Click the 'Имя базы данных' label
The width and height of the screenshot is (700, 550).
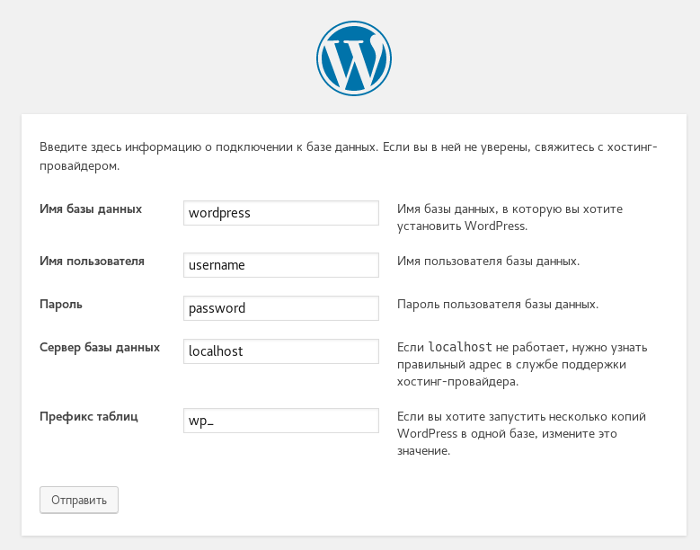[x=90, y=209]
